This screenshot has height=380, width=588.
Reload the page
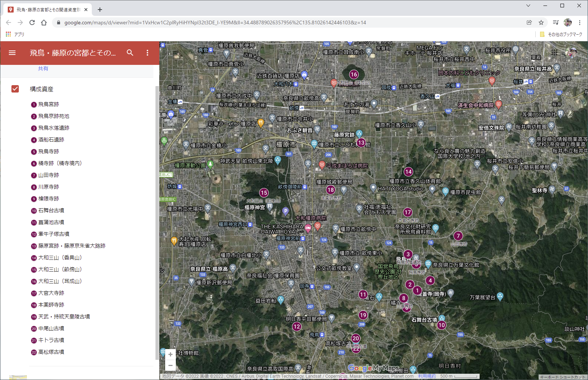[x=32, y=22]
